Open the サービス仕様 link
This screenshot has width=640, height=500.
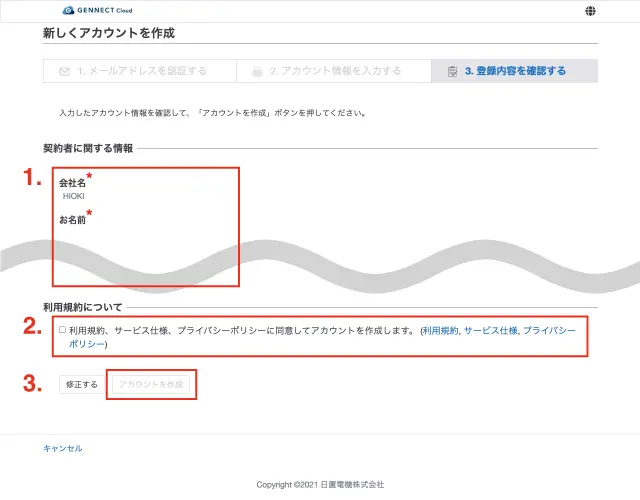tap(491, 331)
